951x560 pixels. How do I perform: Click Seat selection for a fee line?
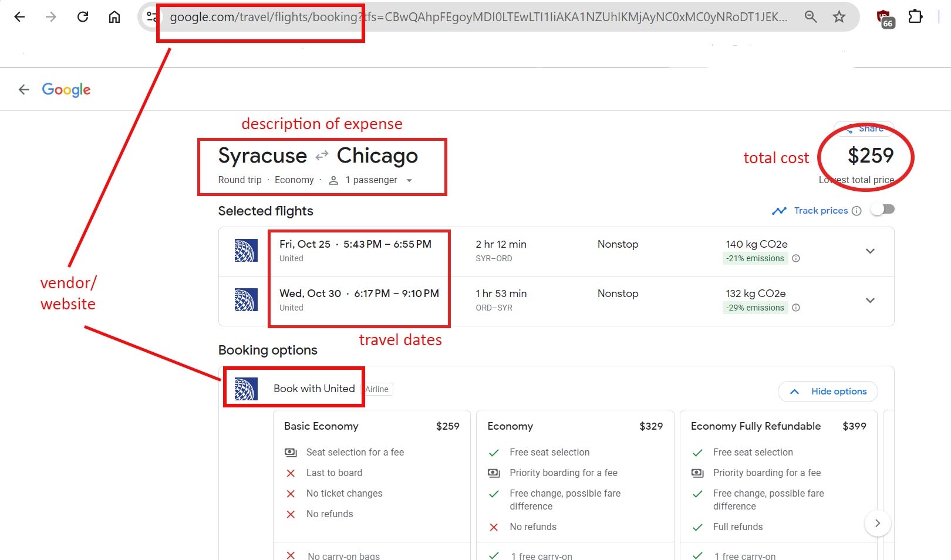355,452
